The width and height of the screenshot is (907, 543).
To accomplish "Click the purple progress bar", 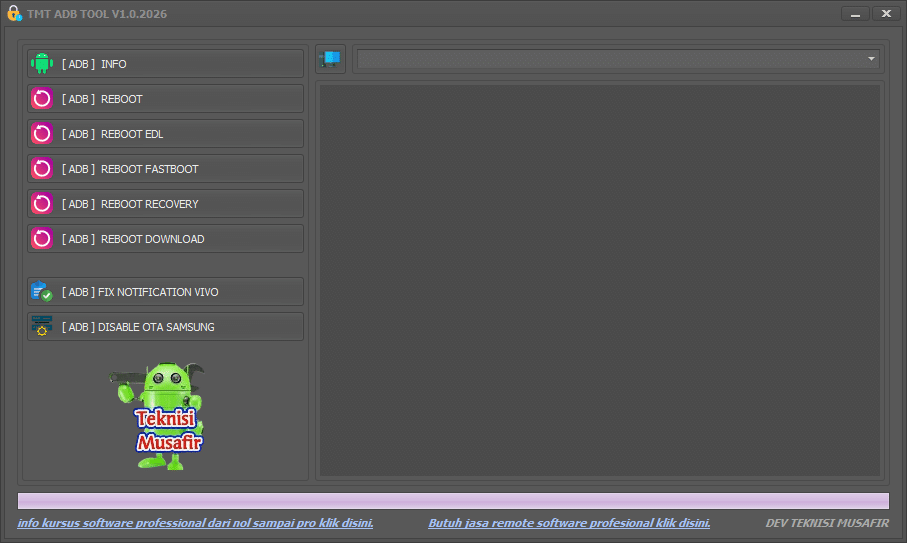I will [454, 501].
